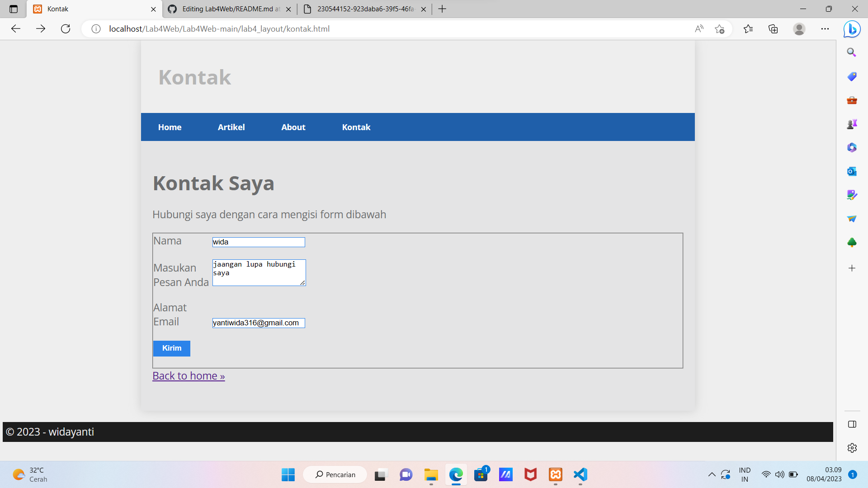Image resolution: width=868 pixels, height=488 pixels.
Task: Launch XAMPP from the taskbar
Action: (556, 474)
